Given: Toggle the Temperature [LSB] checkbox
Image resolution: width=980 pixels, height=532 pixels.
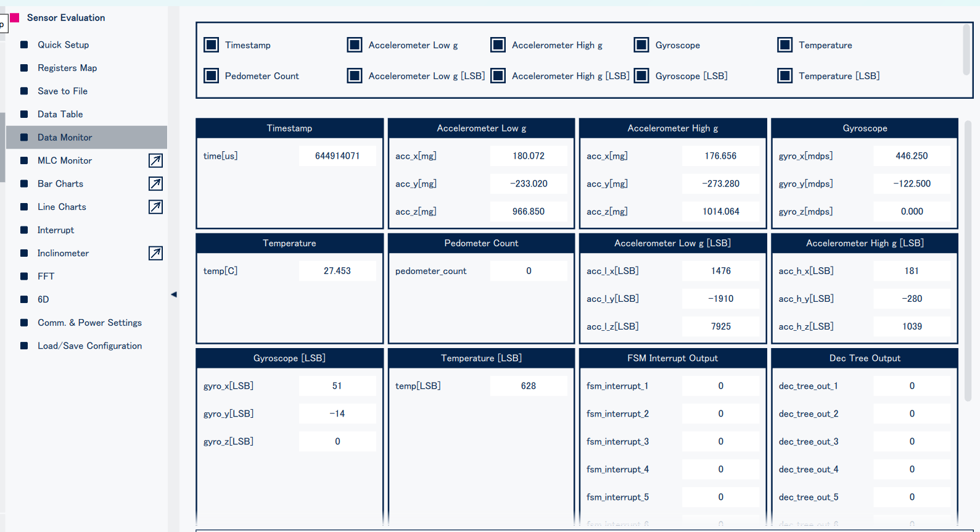Looking at the screenshot, I should [784, 76].
